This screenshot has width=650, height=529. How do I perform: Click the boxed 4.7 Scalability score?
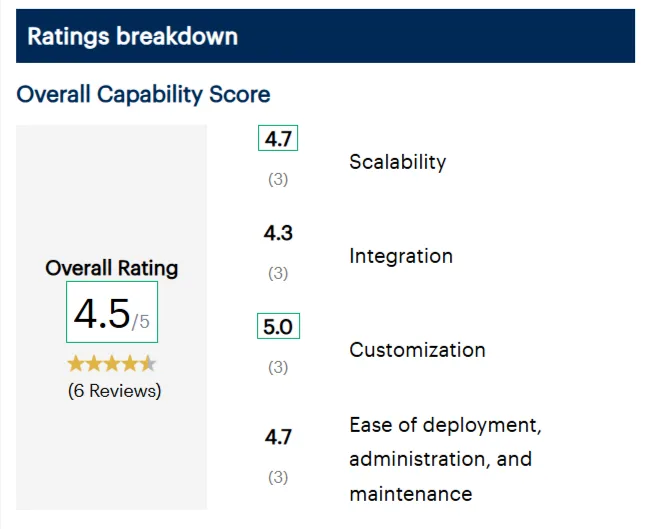click(278, 138)
